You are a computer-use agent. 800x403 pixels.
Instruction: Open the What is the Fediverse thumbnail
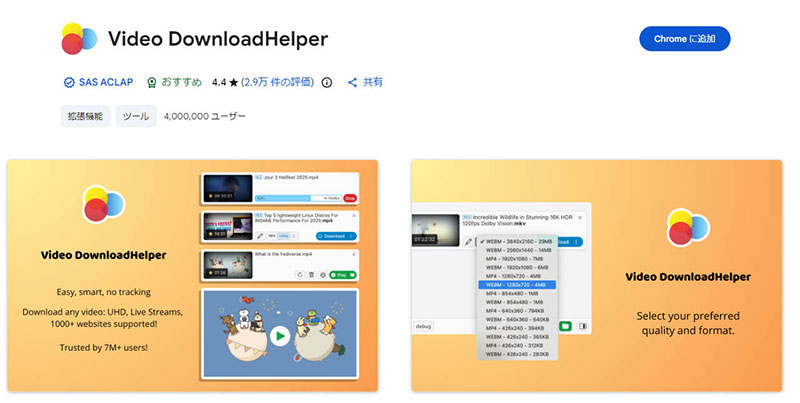click(x=228, y=265)
